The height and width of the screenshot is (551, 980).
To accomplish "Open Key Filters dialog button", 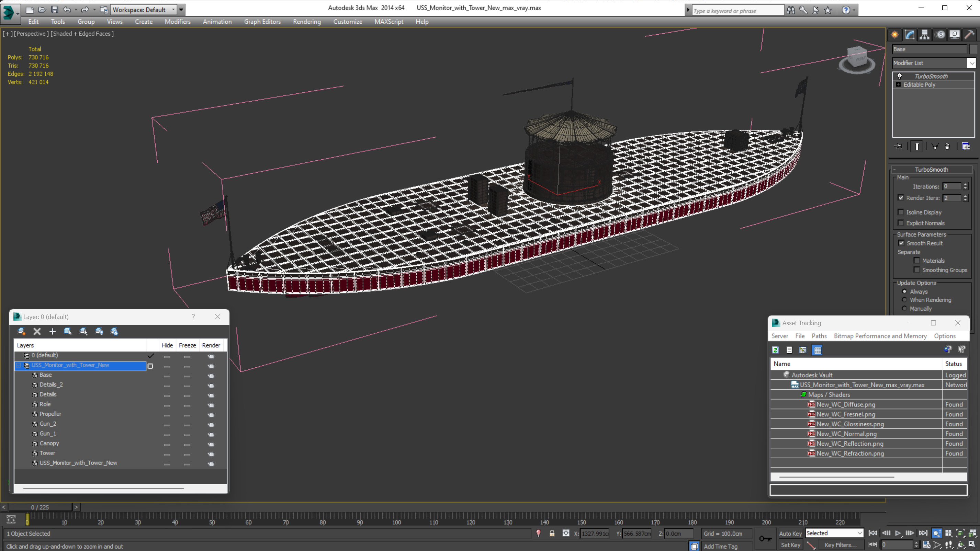I will (841, 545).
